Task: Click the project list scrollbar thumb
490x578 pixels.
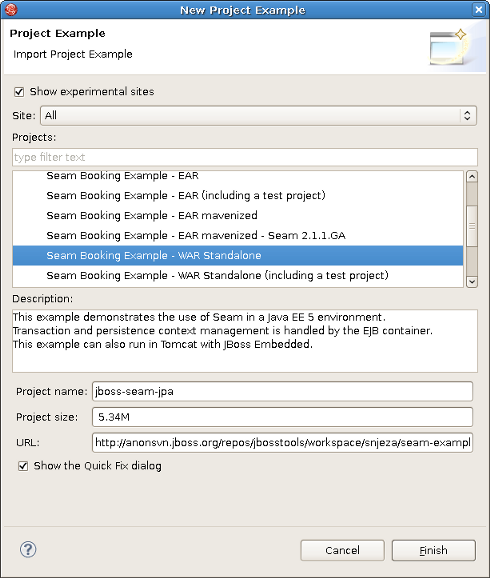Action: click(x=472, y=226)
